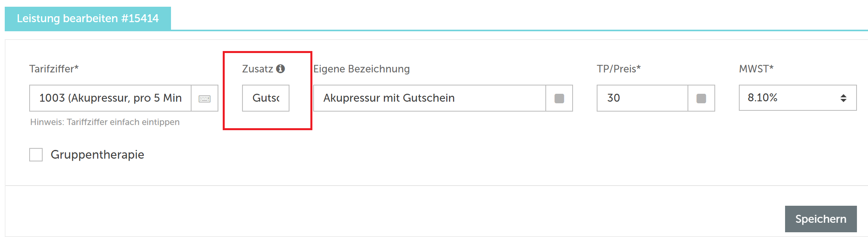Click the Gruppentherapie label text

(x=97, y=155)
